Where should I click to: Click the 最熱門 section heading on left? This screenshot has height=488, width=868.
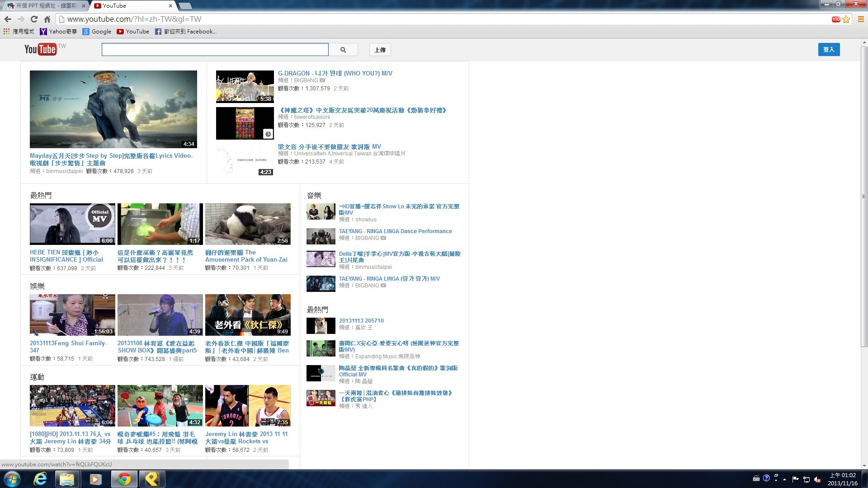pyautogui.click(x=41, y=195)
